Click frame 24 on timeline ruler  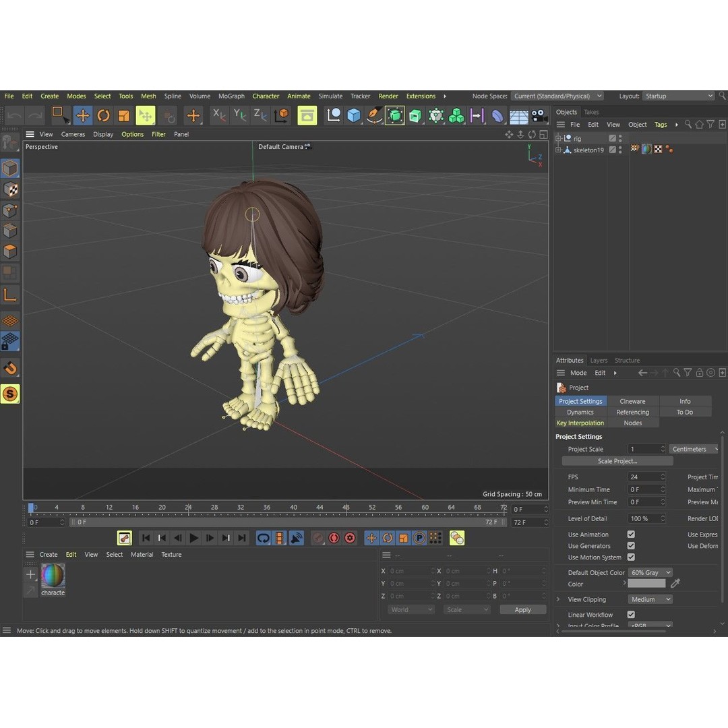[188, 508]
